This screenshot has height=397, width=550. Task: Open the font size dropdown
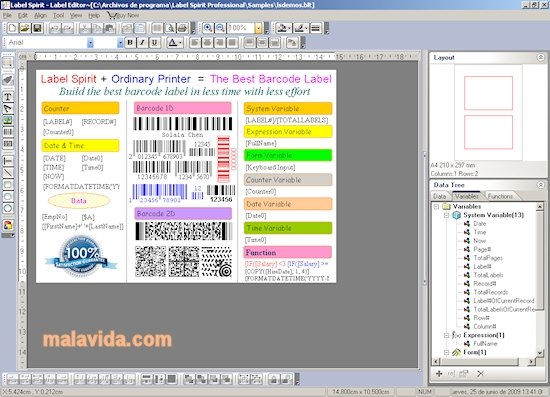click(120, 43)
